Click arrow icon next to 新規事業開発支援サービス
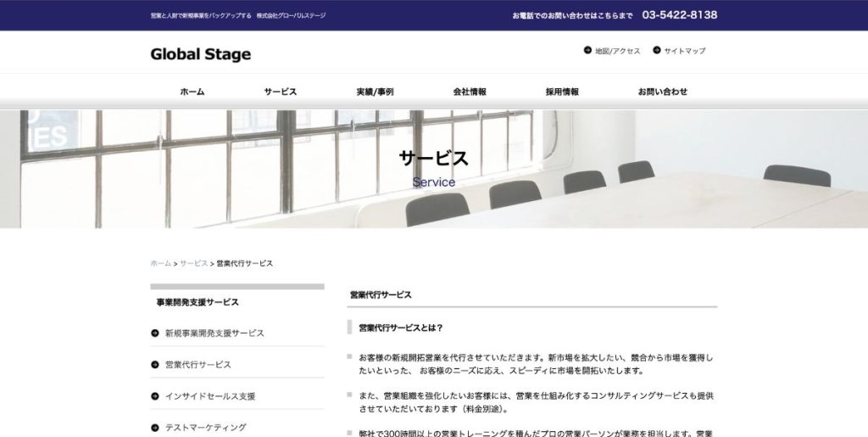Image resolution: width=868 pixels, height=437 pixels. [155, 333]
